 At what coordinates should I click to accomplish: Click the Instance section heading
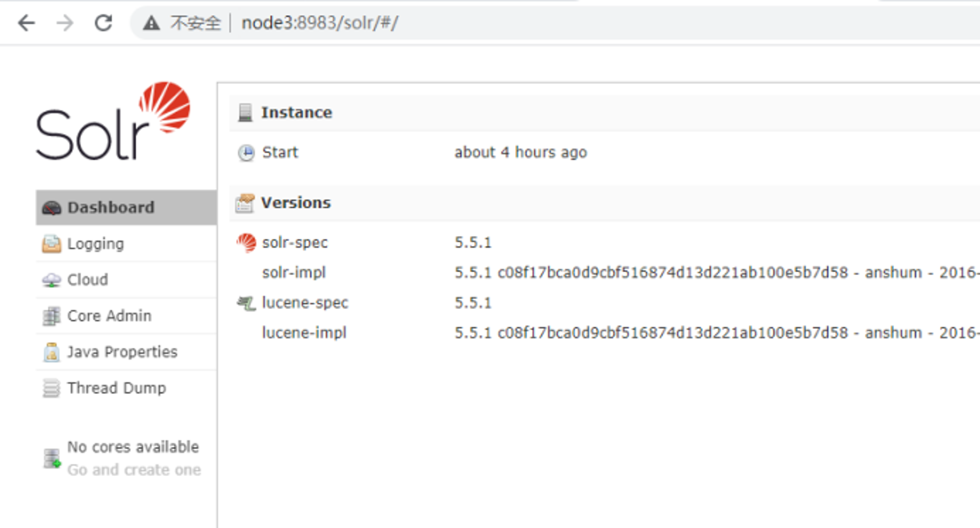coord(296,113)
